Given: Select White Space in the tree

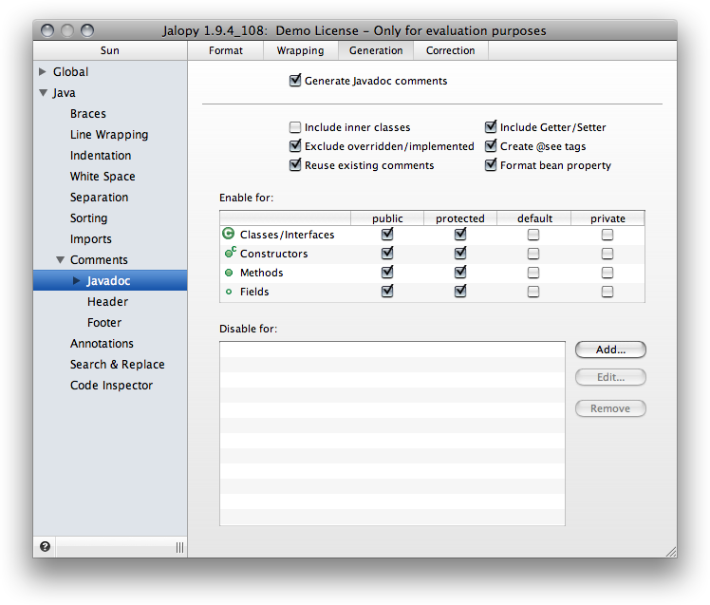Looking at the screenshot, I should [x=102, y=176].
